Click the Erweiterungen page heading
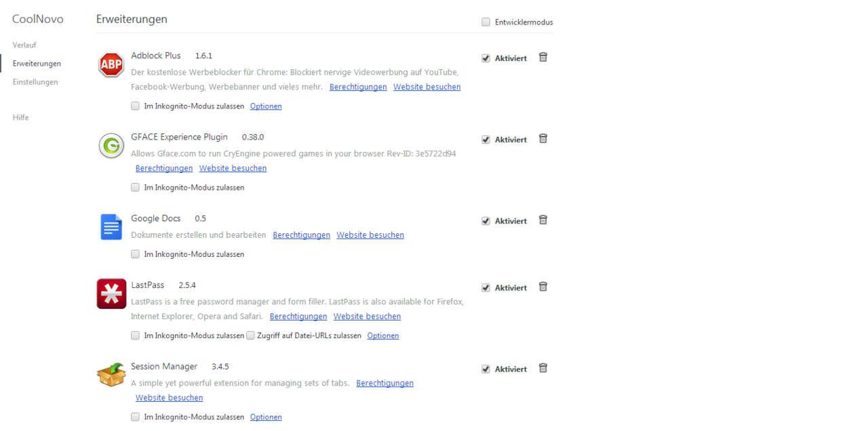The height and width of the screenshot is (431, 868). click(132, 19)
